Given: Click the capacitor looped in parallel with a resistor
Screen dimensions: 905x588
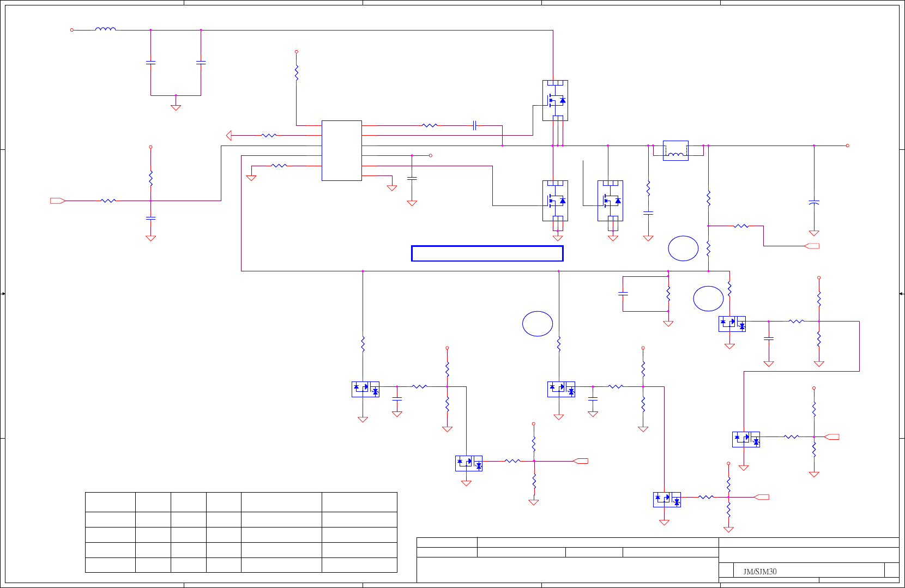Looking at the screenshot, I should click(623, 293).
